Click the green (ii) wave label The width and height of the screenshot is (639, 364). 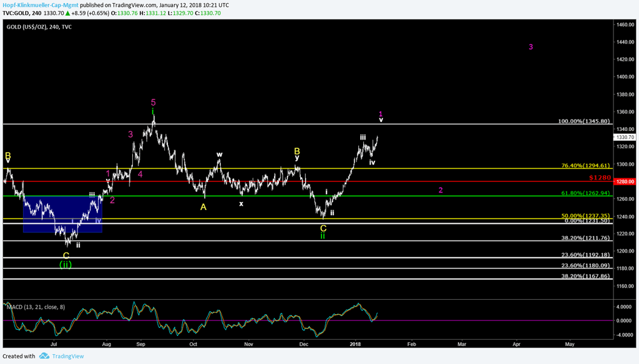tap(66, 264)
